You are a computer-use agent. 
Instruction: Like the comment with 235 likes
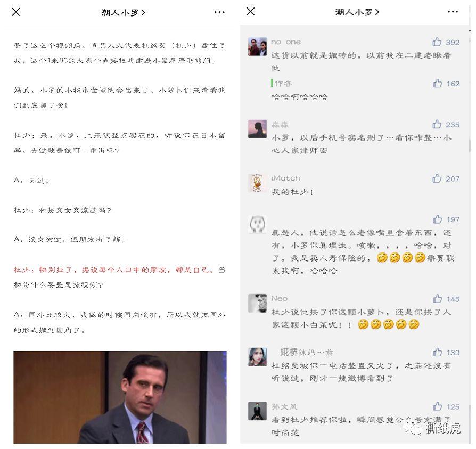[x=437, y=124]
